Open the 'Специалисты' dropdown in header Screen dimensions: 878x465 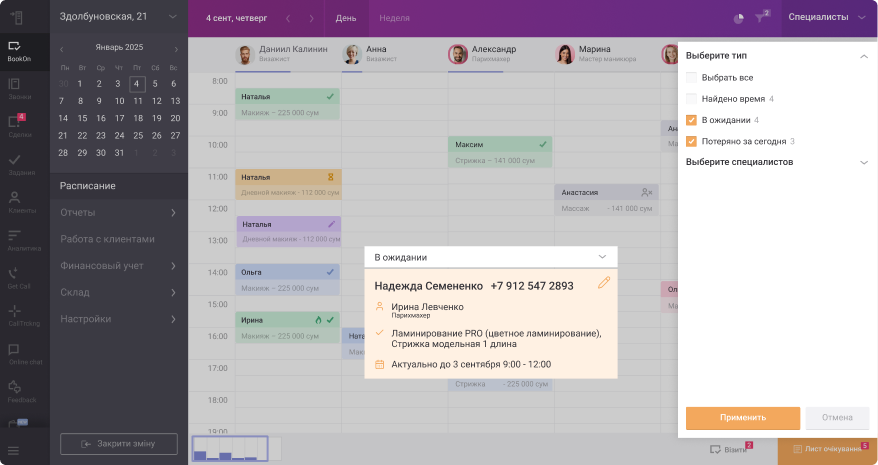click(826, 17)
